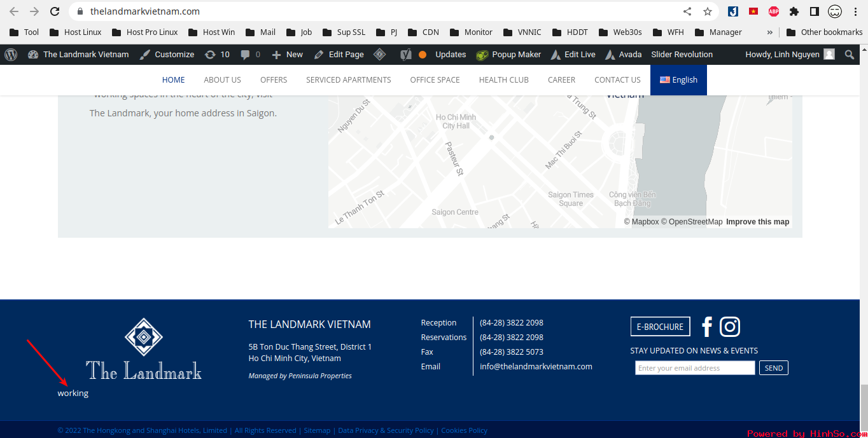
Task: Open the Tool bookmarks folder
Action: coord(24,32)
